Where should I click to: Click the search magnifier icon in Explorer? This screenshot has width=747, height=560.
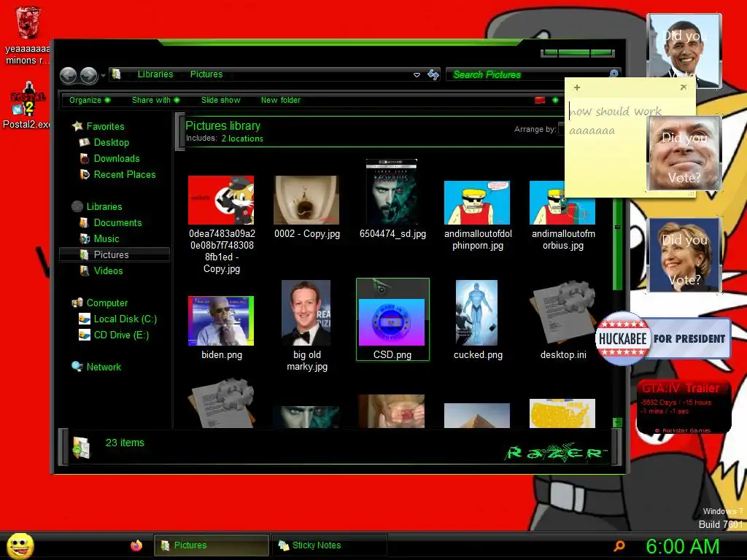(614, 74)
